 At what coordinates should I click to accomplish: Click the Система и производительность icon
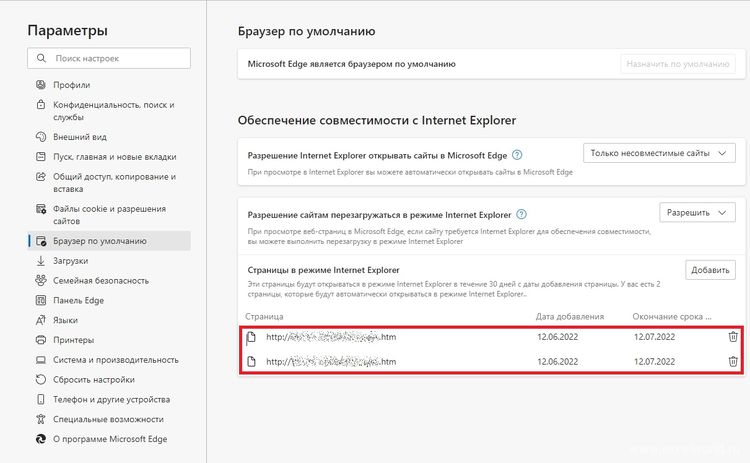coord(41,360)
